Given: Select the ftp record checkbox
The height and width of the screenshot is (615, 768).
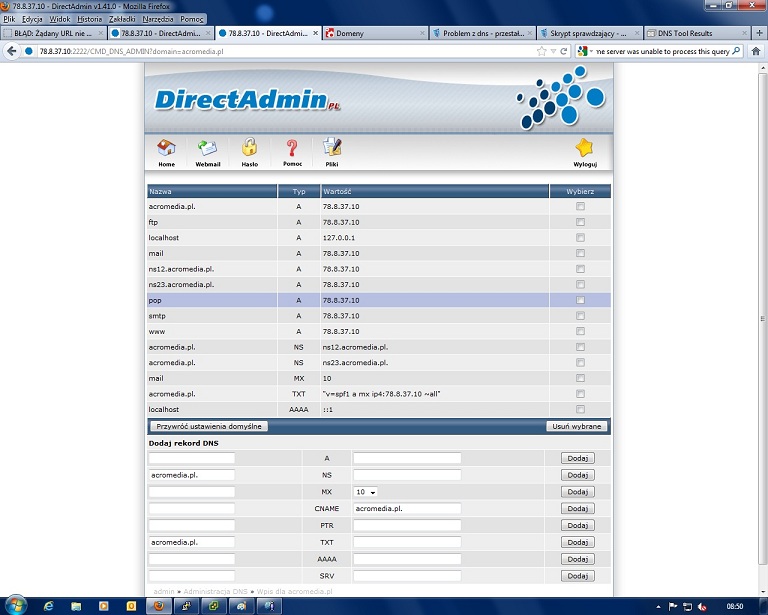Looking at the screenshot, I should (580, 222).
